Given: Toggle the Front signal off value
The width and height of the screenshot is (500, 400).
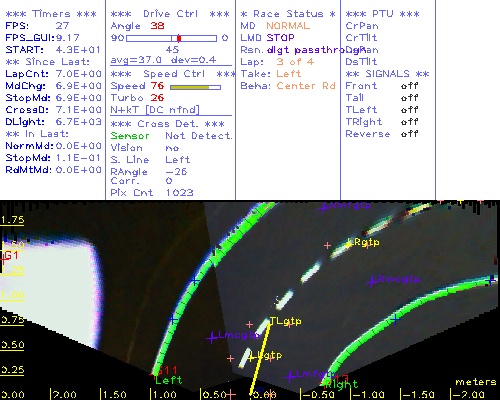Looking at the screenshot, I should (410, 86).
